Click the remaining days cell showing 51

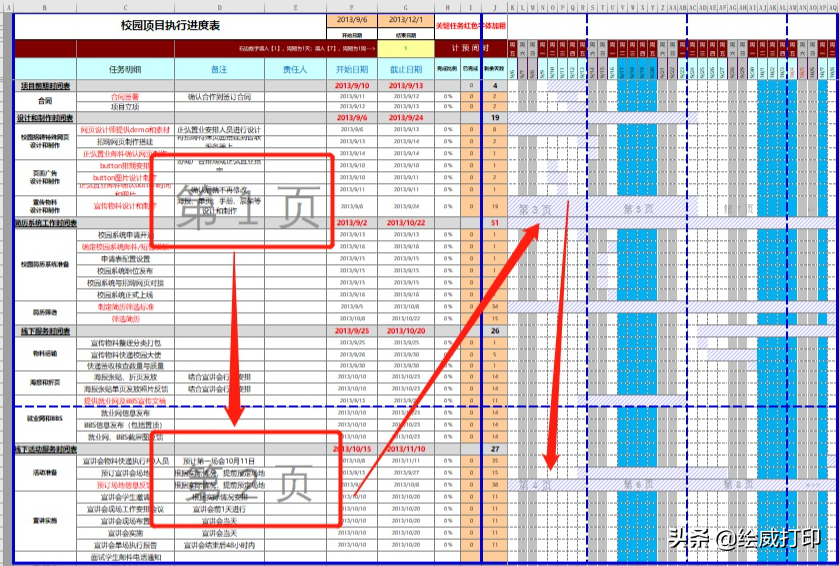(494, 223)
